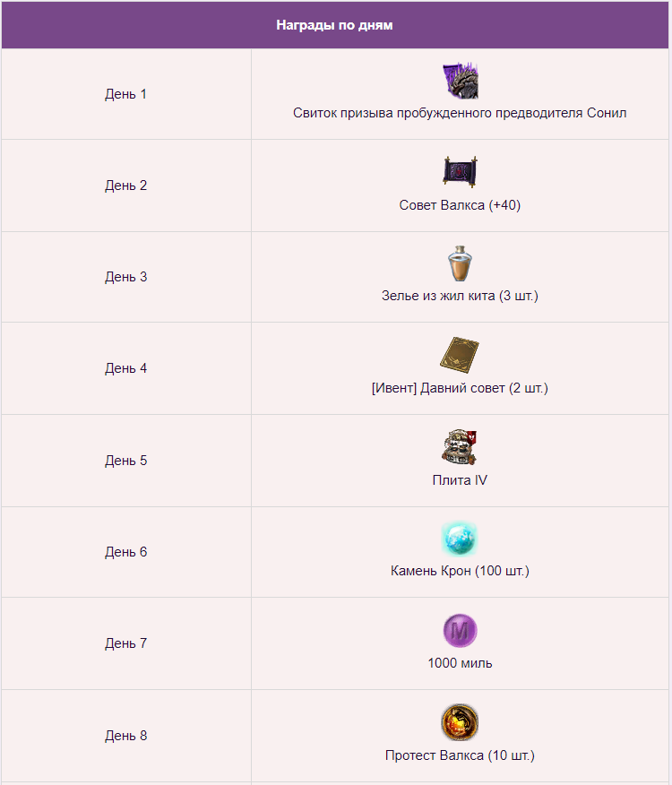Select the '1000 миль' reward text
This screenshot has height=785, width=672.
click(x=460, y=663)
